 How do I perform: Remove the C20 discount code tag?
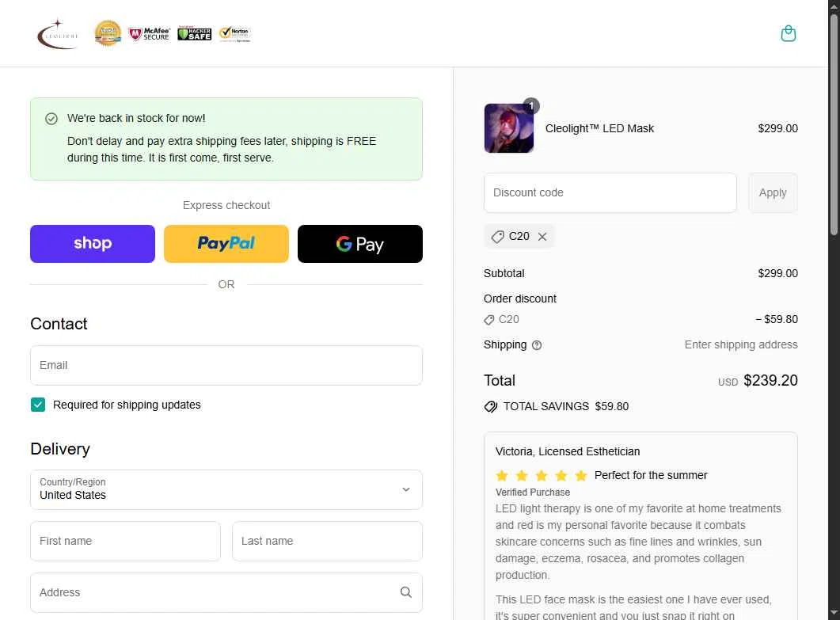pos(542,236)
